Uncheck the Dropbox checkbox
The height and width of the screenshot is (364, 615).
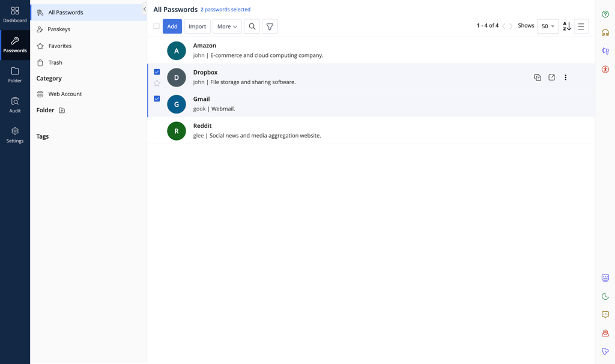(157, 72)
